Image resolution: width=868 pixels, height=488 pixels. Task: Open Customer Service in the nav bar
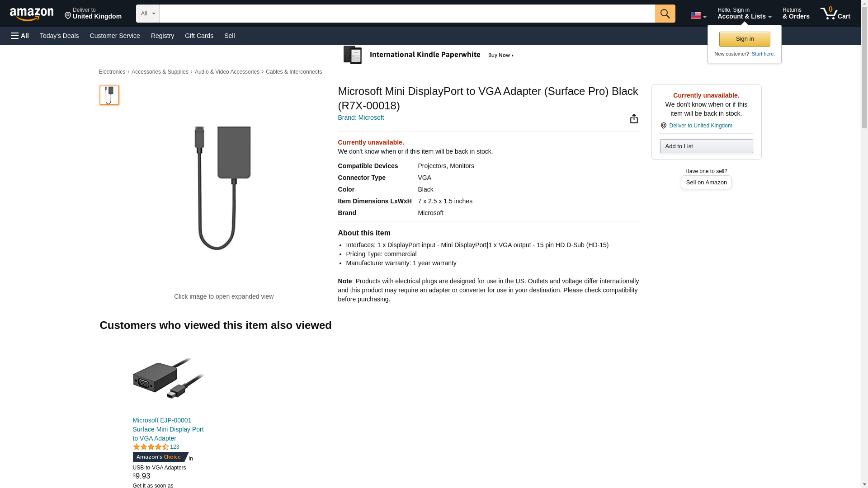115,36
